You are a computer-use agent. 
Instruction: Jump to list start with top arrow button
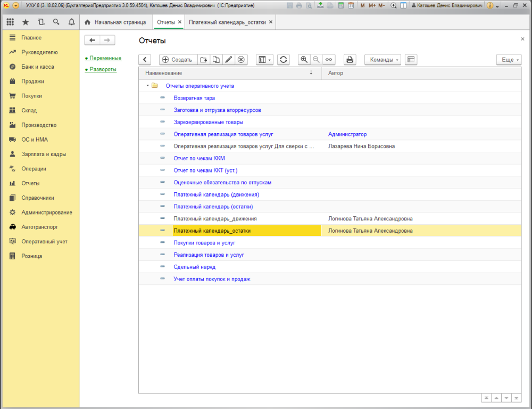pos(486,398)
